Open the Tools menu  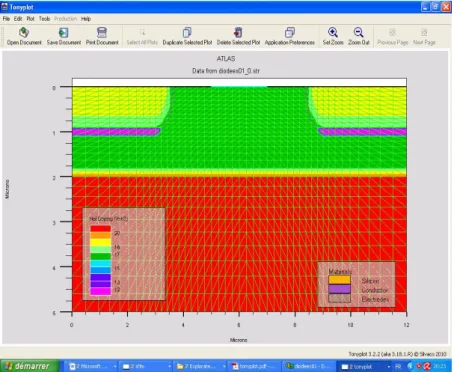pyautogui.click(x=44, y=19)
